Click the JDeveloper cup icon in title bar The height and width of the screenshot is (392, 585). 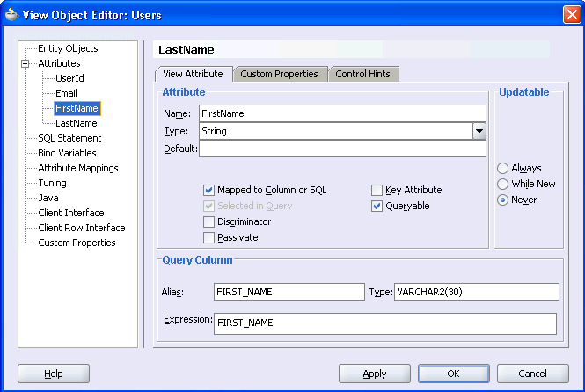coord(11,15)
